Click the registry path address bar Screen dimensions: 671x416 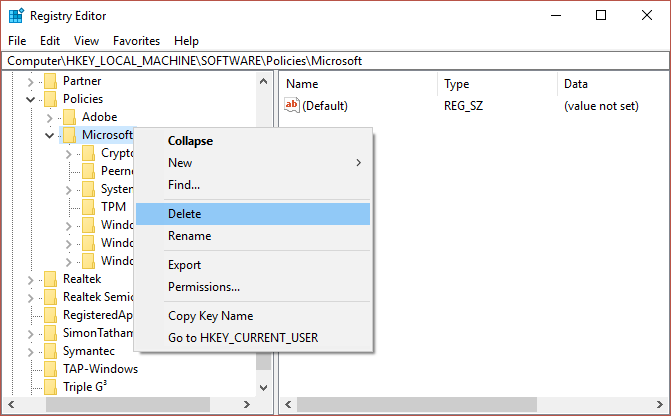tap(335, 61)
